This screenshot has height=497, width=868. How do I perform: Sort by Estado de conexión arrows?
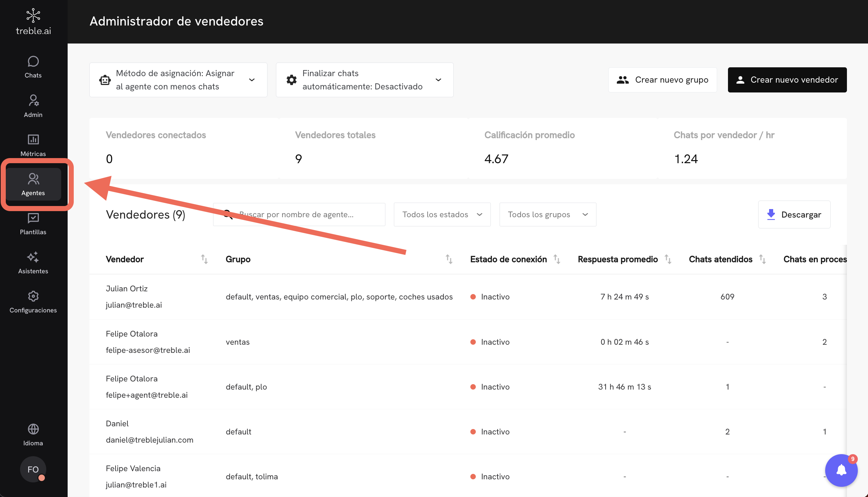[556, 259]
